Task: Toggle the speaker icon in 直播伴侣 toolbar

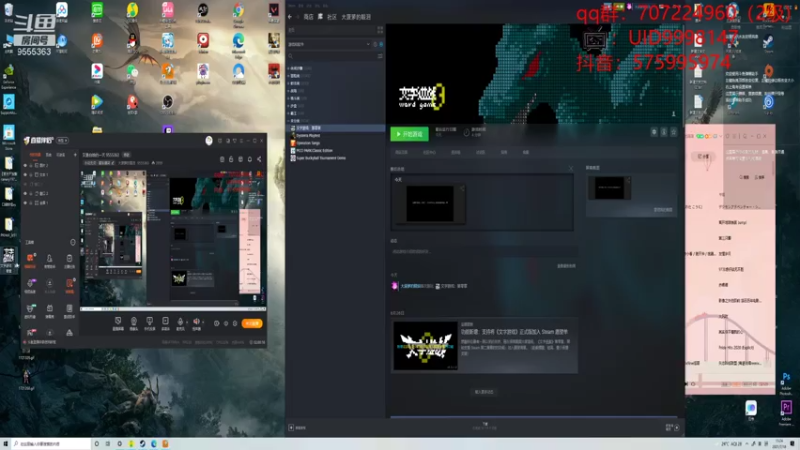Action: (195, 322)
